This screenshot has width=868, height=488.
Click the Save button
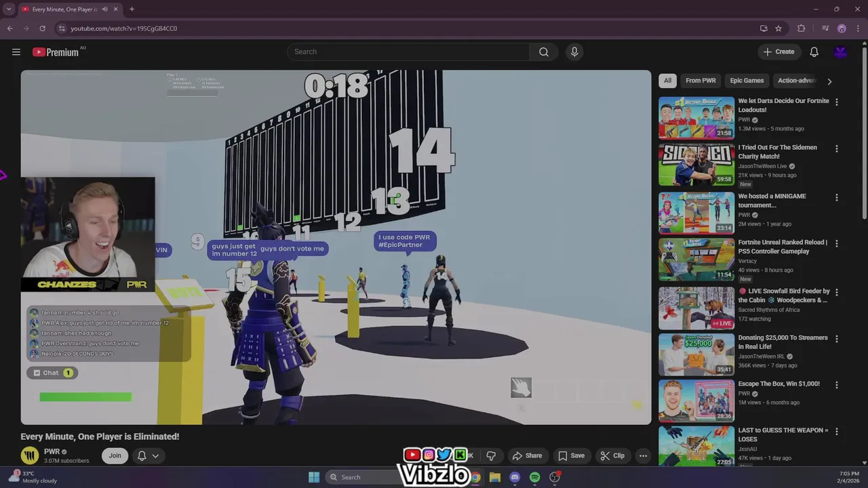click(571, 455)
